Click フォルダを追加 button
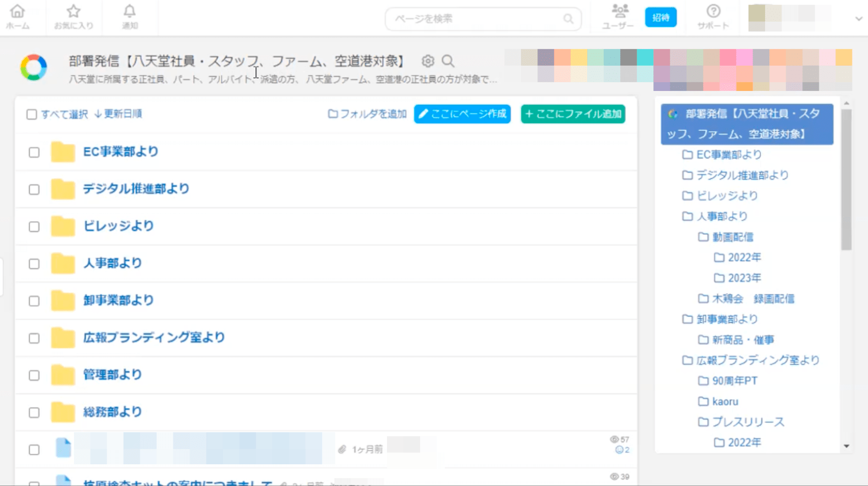This screenshot has height=486, width=868. 367,114
